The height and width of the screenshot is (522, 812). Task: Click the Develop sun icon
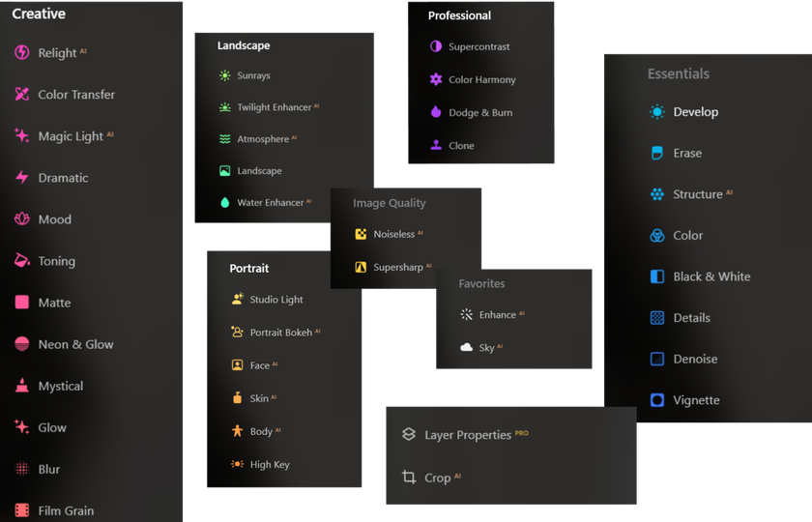tap(657, 111)
